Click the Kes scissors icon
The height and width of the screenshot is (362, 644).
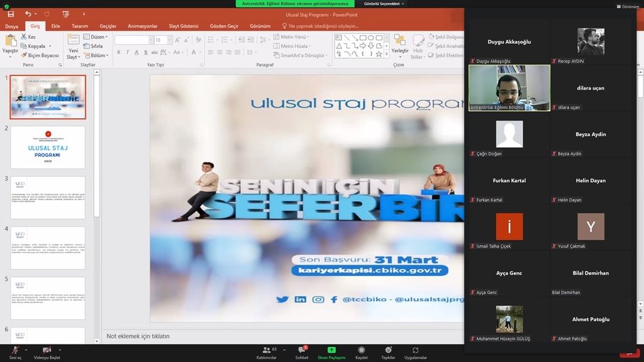pos(24,37)
